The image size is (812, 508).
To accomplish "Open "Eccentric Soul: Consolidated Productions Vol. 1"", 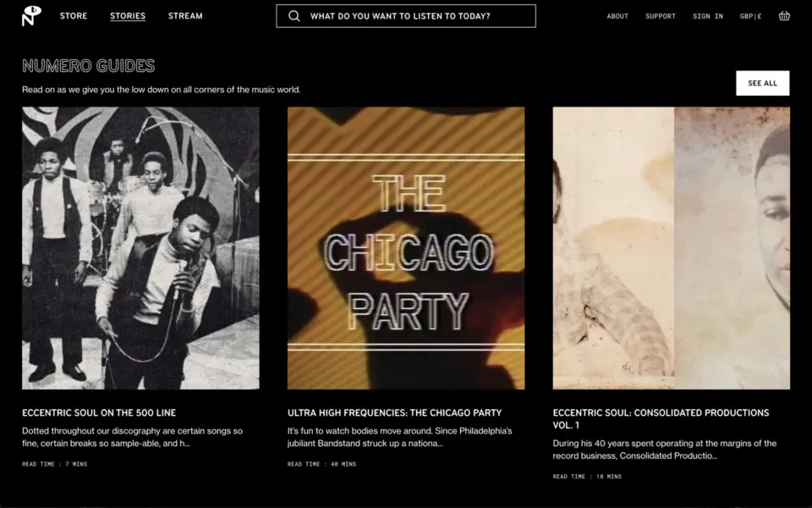I will tap(660, 418).
